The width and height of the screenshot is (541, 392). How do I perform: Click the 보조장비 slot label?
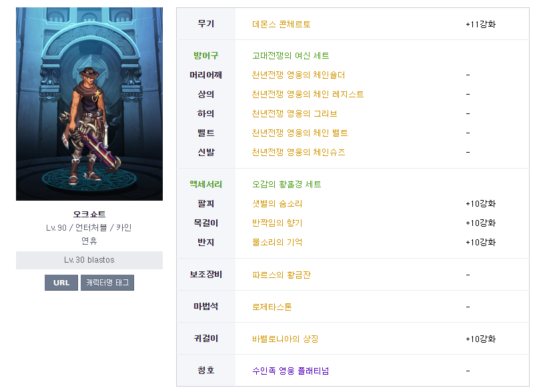coord(206,275)
